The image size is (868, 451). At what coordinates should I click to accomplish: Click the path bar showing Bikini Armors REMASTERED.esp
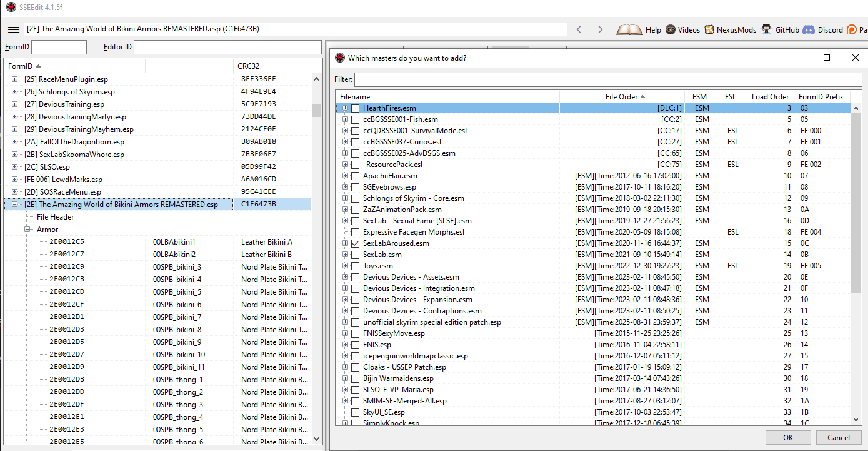click(295, 29)
